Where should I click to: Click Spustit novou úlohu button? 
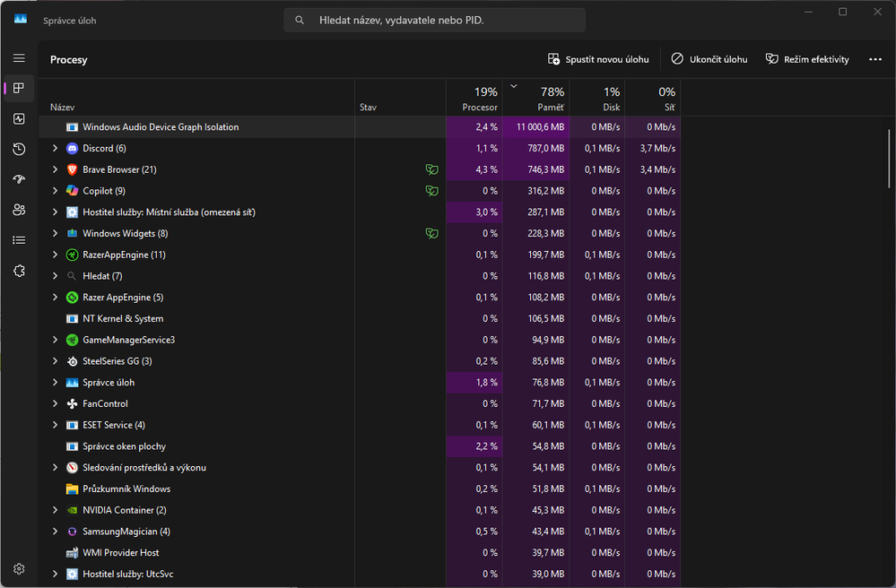pyautogui.click(x=598, y=59)
